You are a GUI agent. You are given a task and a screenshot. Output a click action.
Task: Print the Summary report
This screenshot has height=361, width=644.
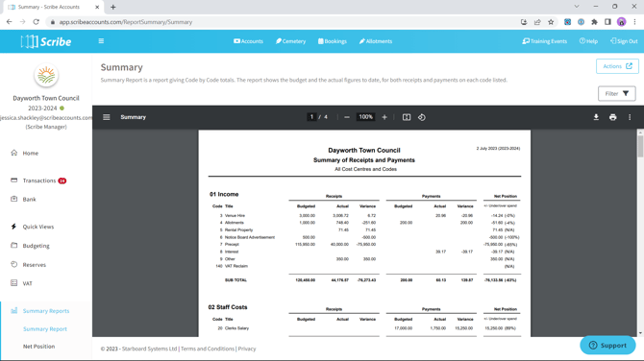[x=613, y=117]
